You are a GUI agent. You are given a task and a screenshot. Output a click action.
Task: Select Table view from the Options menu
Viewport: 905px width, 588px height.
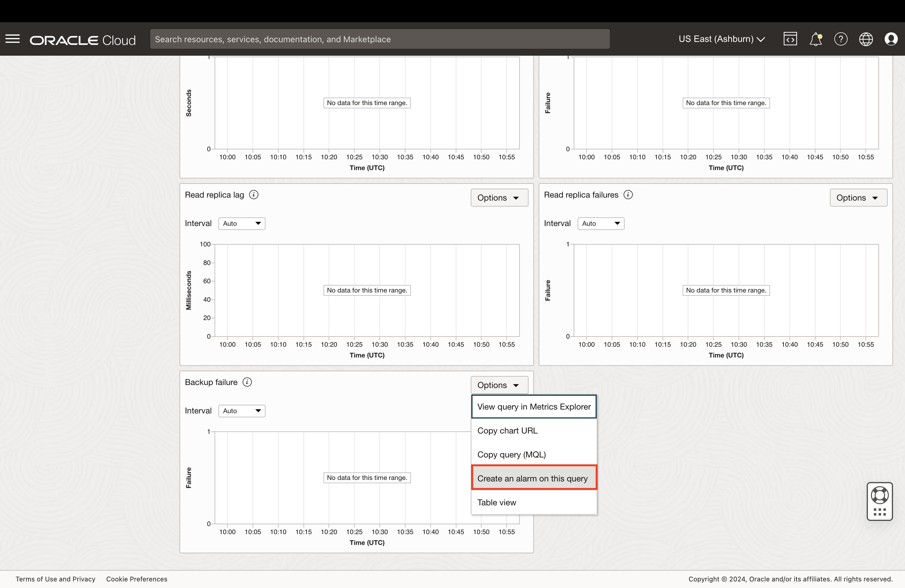pyautogui.click(x=496, y=502)
